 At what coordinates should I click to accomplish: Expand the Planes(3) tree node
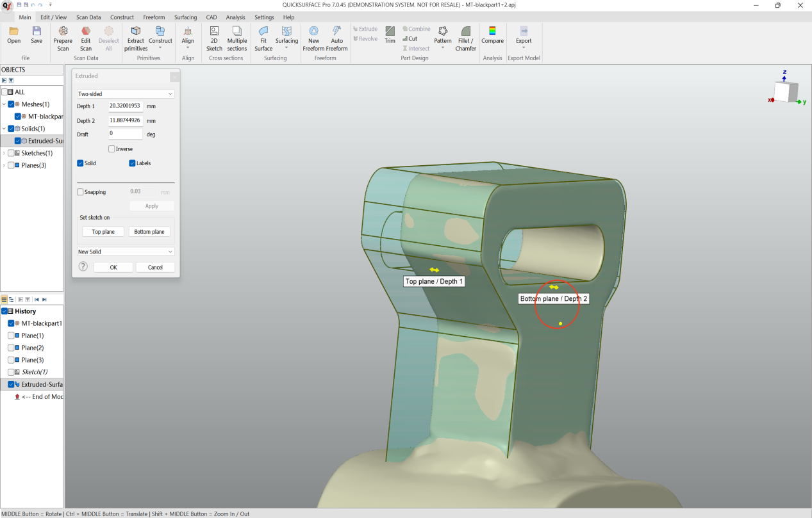tap(4, 165)
